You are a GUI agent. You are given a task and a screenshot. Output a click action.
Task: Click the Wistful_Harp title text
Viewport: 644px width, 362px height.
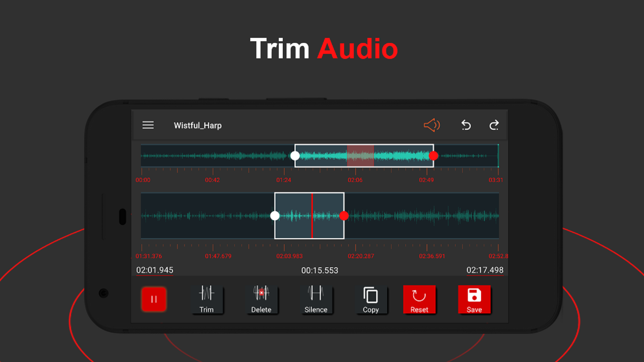(198, 125)
